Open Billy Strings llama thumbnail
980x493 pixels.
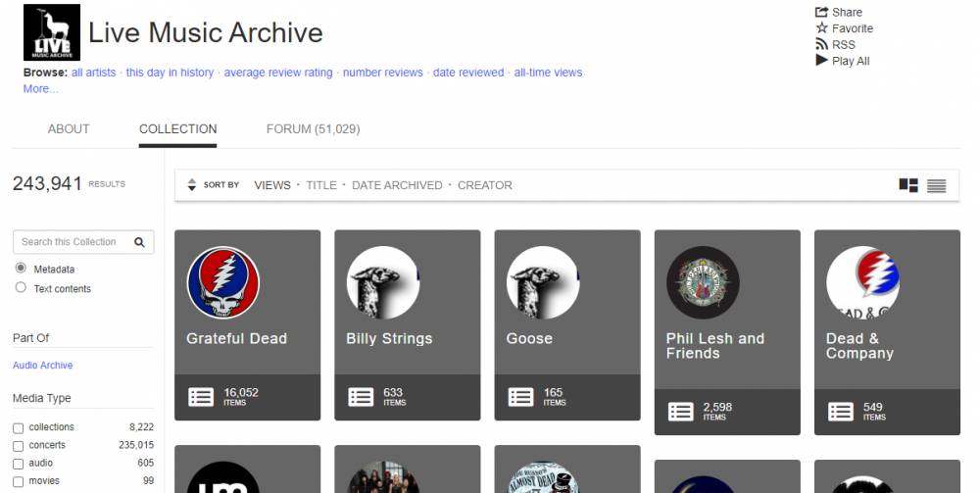pyautogui.click(x=383, y=282)
